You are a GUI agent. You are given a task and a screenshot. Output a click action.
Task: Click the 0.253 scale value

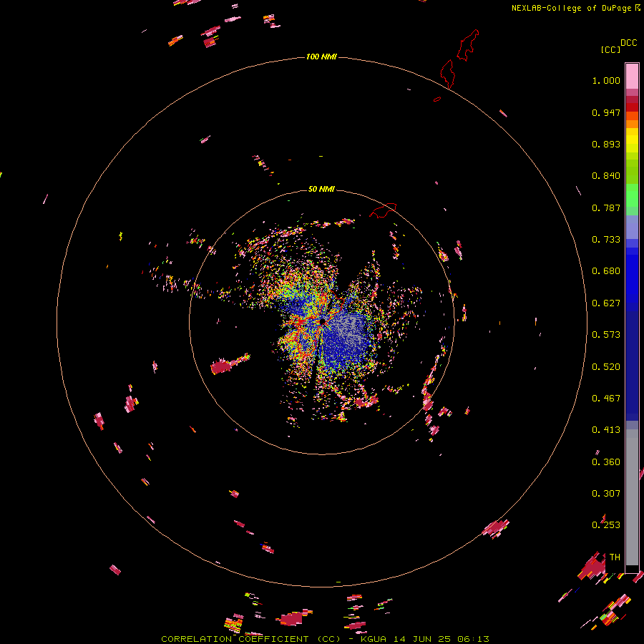click(x=606, y=525)
